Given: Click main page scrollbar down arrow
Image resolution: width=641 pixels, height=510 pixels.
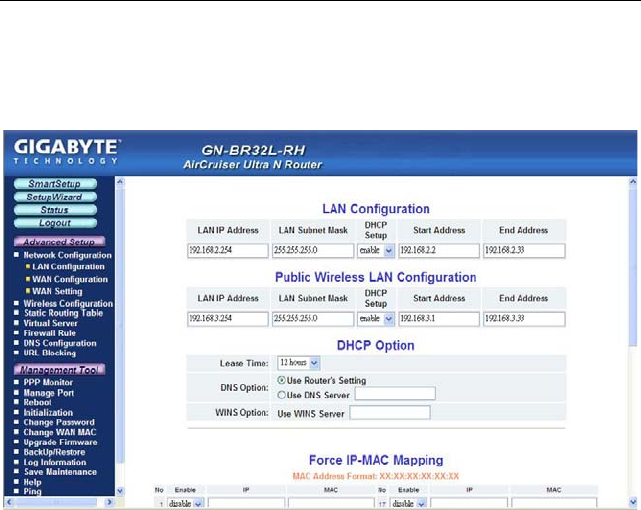Looking at the screenshot, I should 633,502.
